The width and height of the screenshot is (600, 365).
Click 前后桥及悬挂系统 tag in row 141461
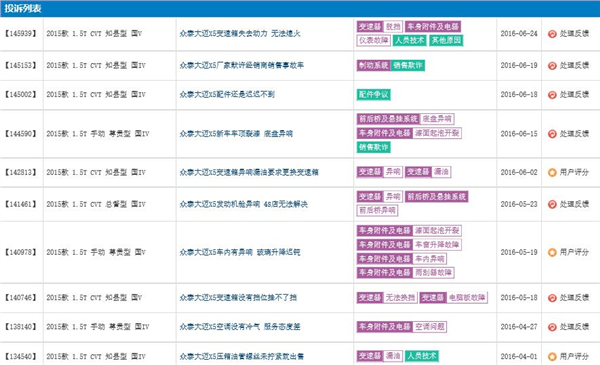pyautogui.click(x=437, y=197)
